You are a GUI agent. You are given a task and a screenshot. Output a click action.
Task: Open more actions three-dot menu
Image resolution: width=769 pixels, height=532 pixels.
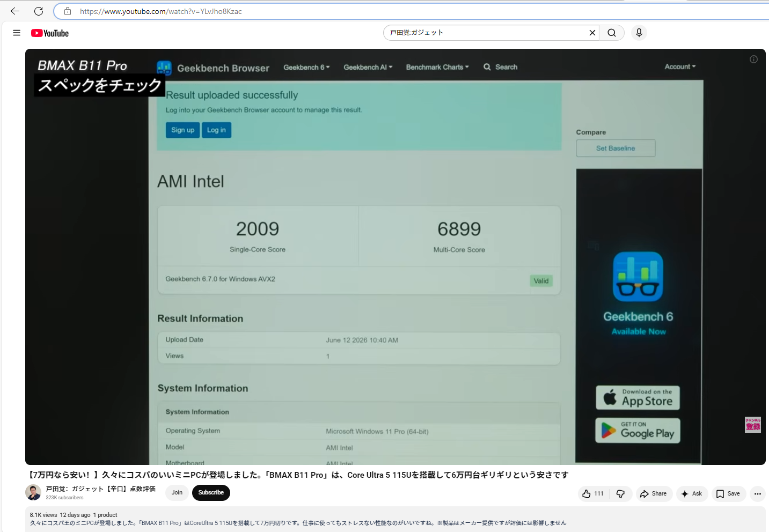pos(758,494)
